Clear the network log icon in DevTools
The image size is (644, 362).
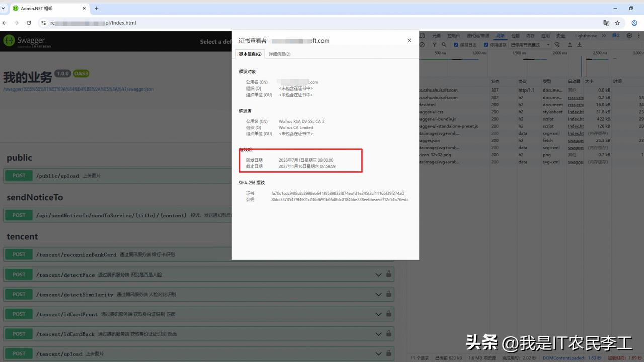tap(422, 45)
